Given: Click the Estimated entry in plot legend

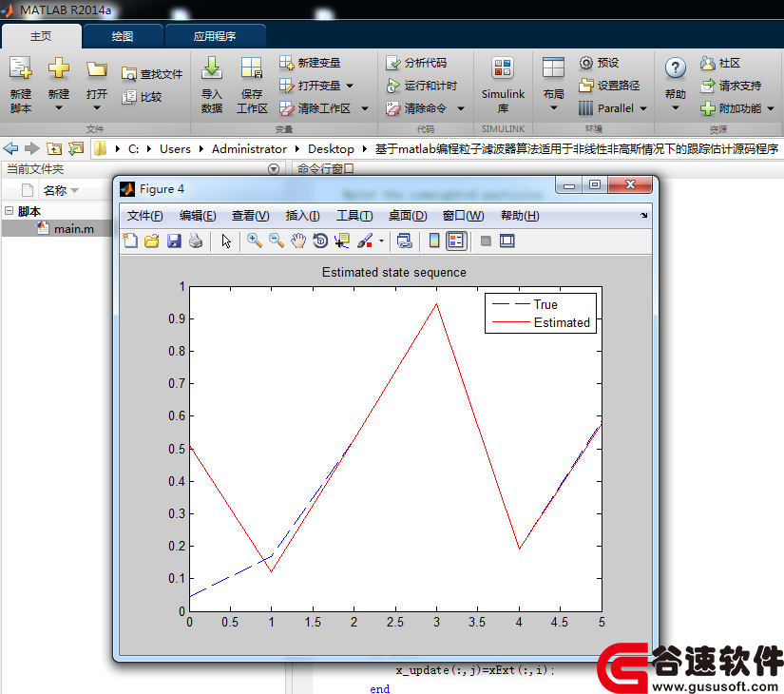Looking at the screenshot, I should (x=562, y=322).
